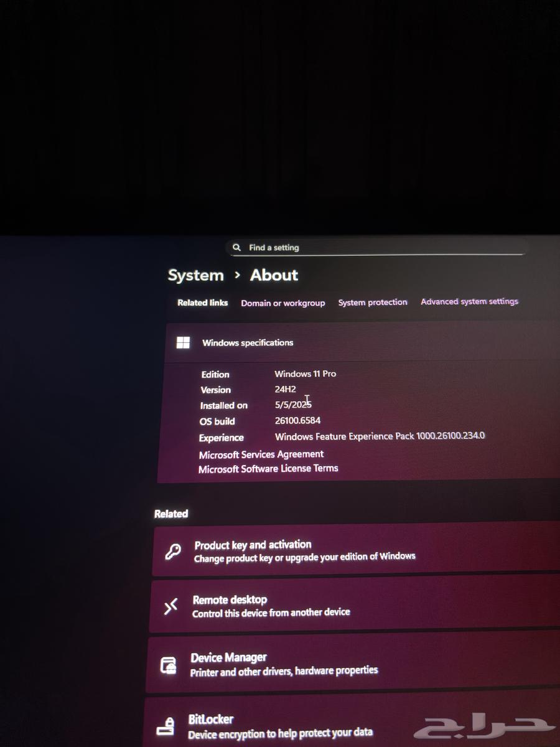
Task: Select the About breadcrumb label
Action: tap(274, 275)
